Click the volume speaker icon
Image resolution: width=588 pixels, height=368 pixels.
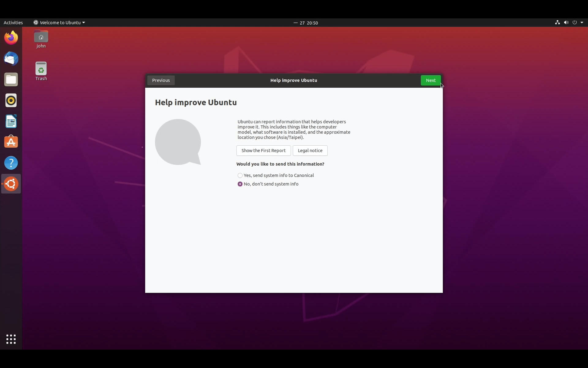(x=566, y=23)
